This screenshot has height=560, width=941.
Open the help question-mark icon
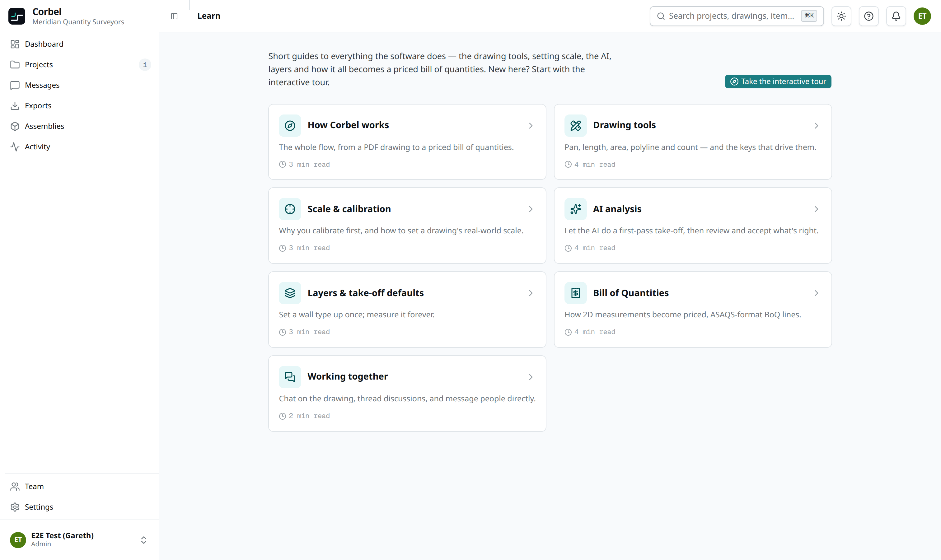(x=868, y=16)
